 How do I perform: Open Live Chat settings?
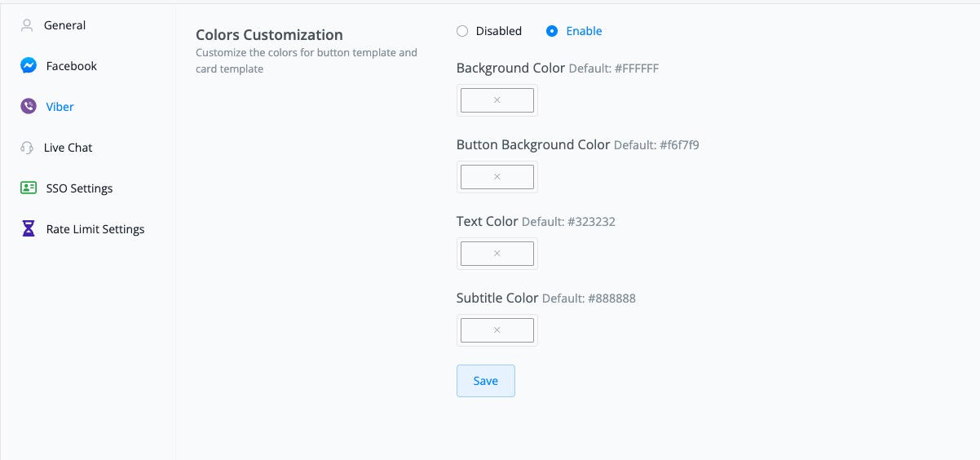(x=68, y=148)
